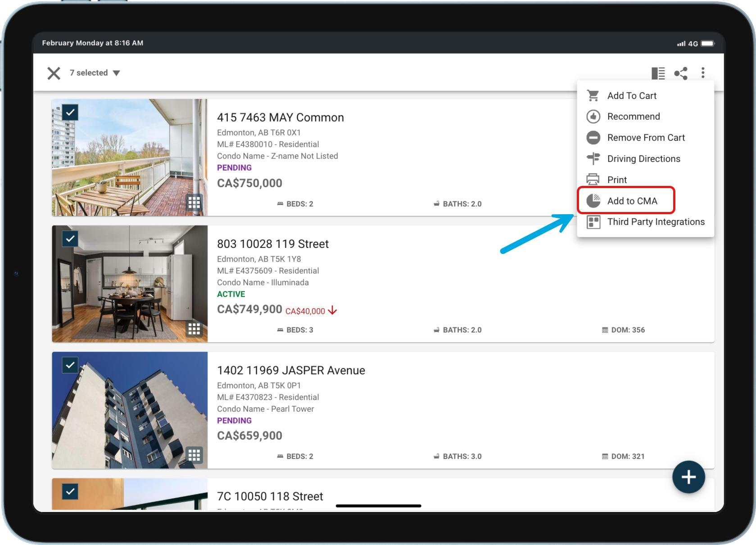Close the selection mode with the X icon
The height and width of the screenshot is (545, 756).
click(54, 73)
